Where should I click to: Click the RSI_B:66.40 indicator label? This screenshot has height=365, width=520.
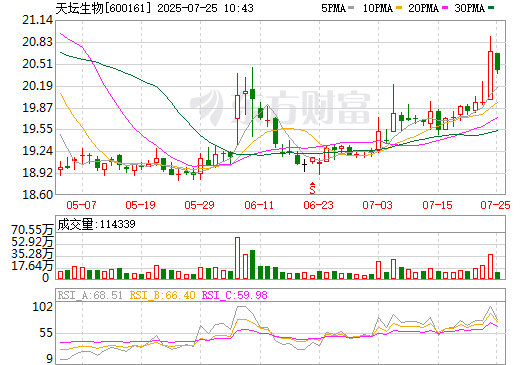(x=162, y=295)
